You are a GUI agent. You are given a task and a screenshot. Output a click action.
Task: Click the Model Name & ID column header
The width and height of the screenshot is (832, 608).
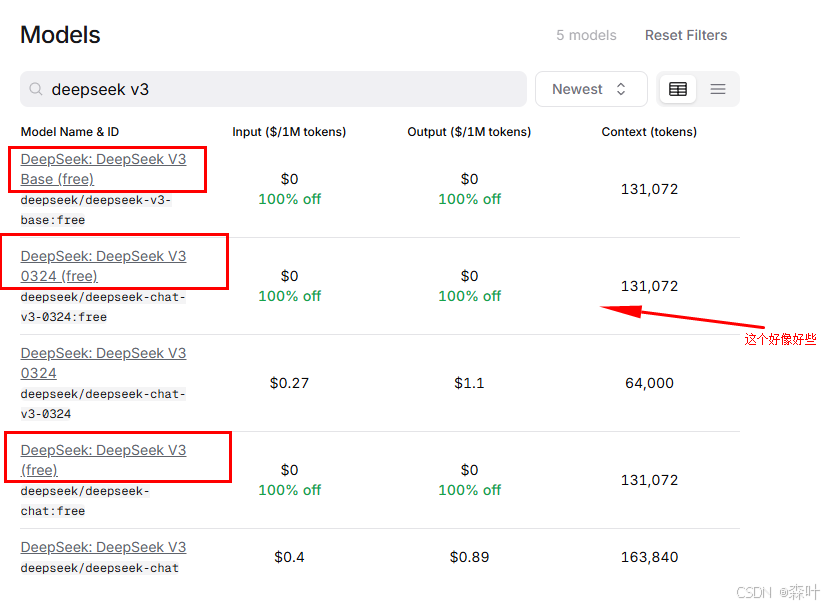70,132
